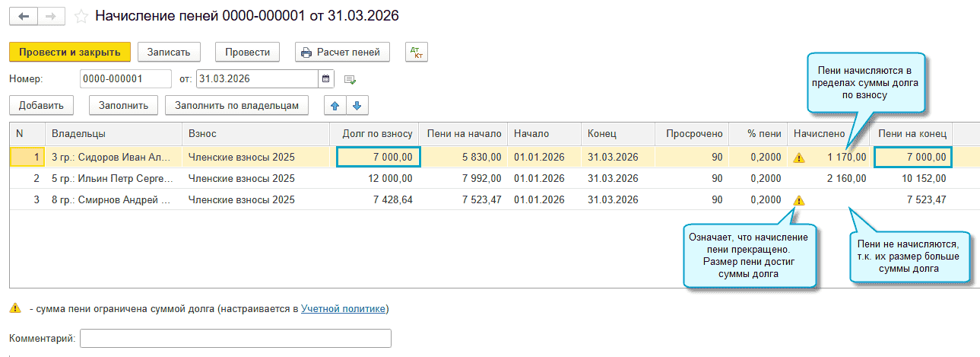Sort by Пени на начало header
The width and height of the screenshot is (980, 357).
pos(464,133)
